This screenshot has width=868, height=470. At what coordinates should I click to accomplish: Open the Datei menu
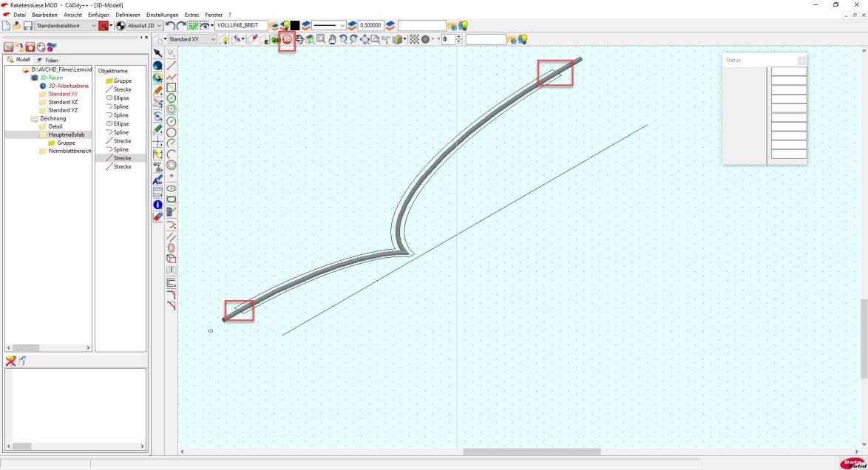click(x=19, y=15)
